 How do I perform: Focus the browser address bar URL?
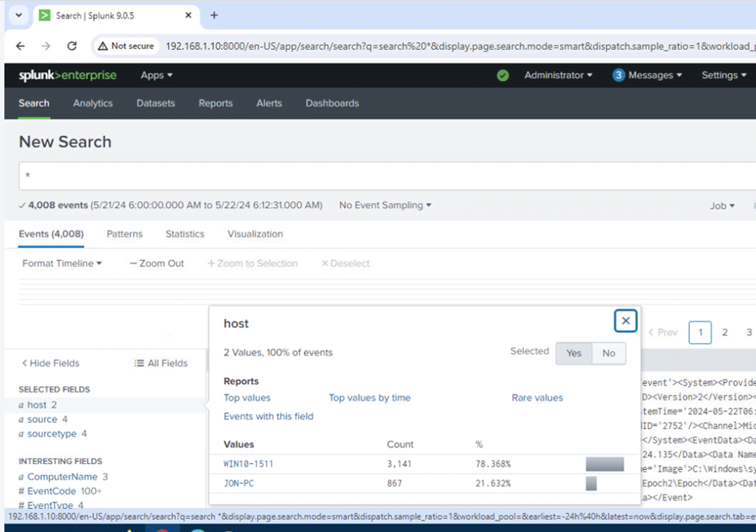460,46
